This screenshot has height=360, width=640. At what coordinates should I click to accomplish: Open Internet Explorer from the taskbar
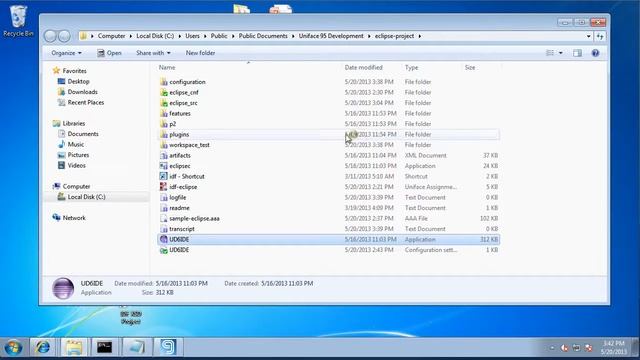[42, 347]
